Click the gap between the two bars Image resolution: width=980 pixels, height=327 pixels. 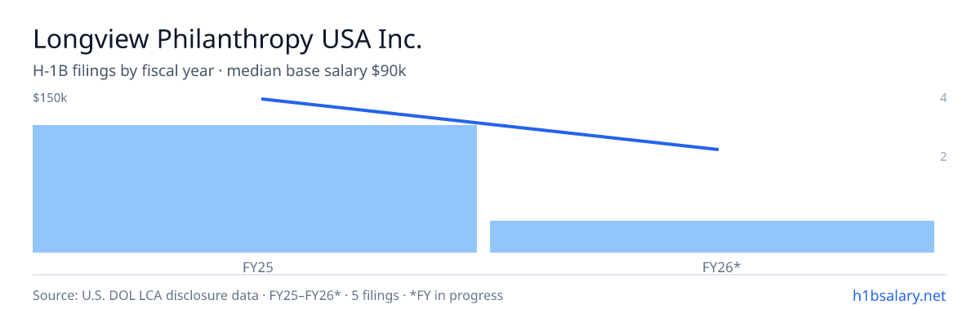click(x=483, y=189)
